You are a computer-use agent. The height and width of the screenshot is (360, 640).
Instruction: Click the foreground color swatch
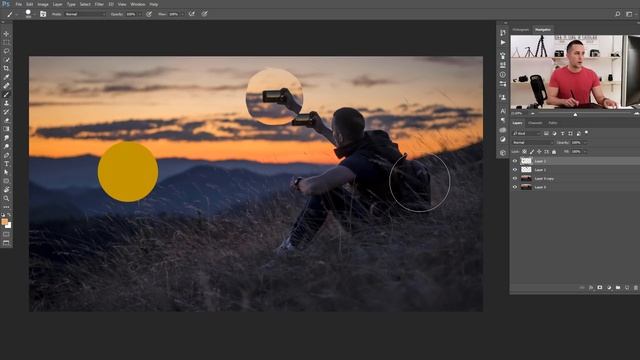tap(4, 222)
